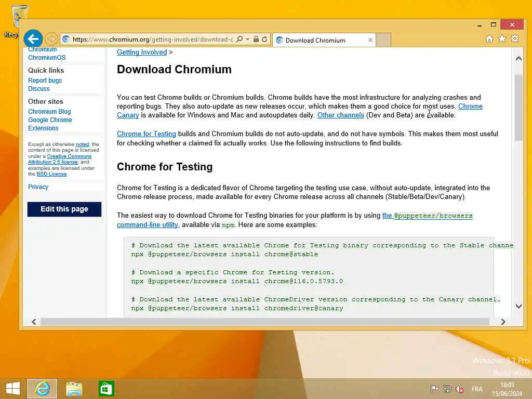Screen dimensions: 532x399
Task: Open the BSD License link
Action: pyautogui.click(x=51, y=174)
